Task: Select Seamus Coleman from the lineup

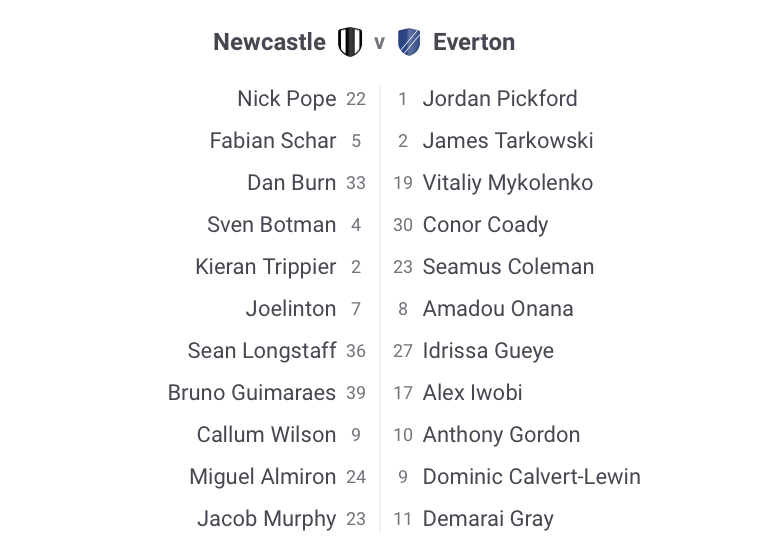Action: 508,267
